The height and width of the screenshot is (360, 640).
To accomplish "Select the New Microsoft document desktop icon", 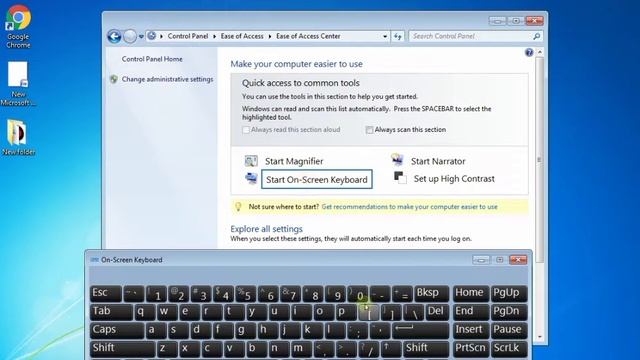I will coord(18,84).
